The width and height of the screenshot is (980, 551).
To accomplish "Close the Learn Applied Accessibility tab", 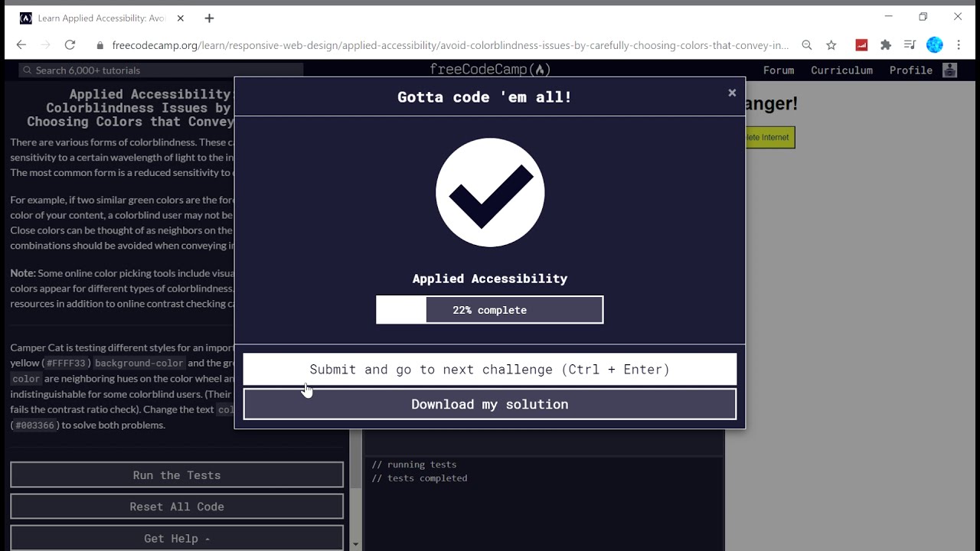I will point(181,18).
